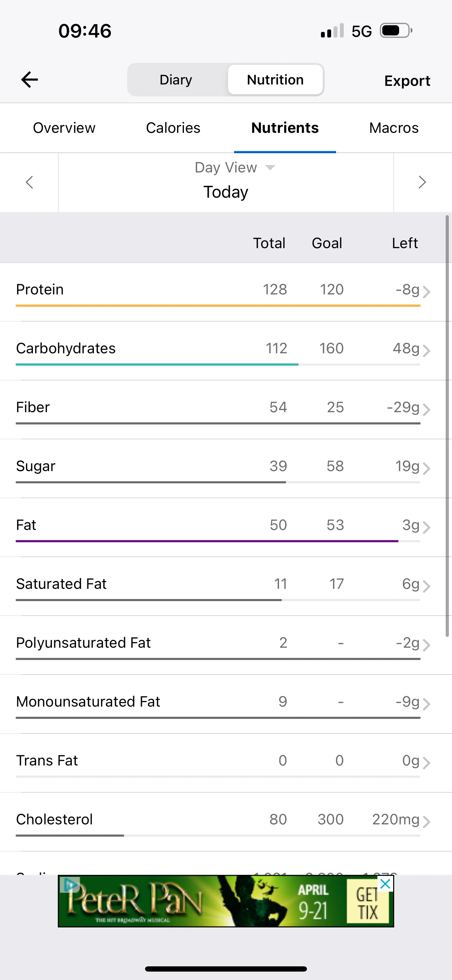Tap the back arrow icon
452x980 pixels.
point(29,80)
